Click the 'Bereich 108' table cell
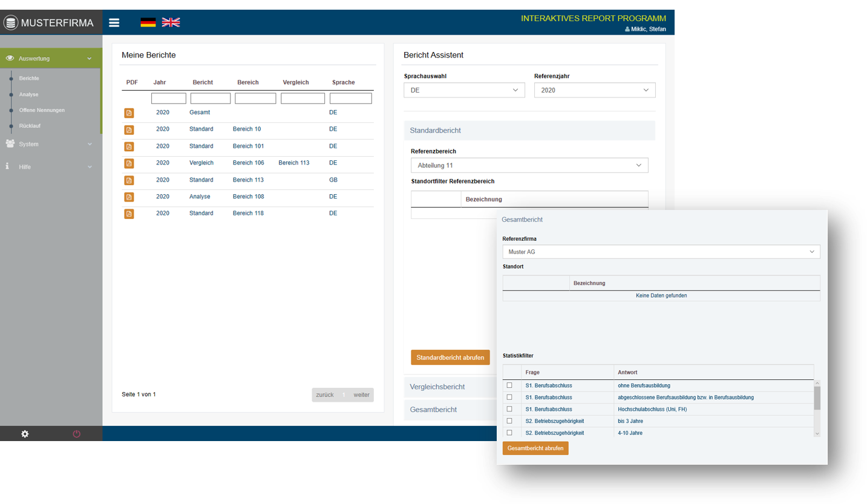The width and height of the screenshot is (867, 504). (x=248, y=197)
